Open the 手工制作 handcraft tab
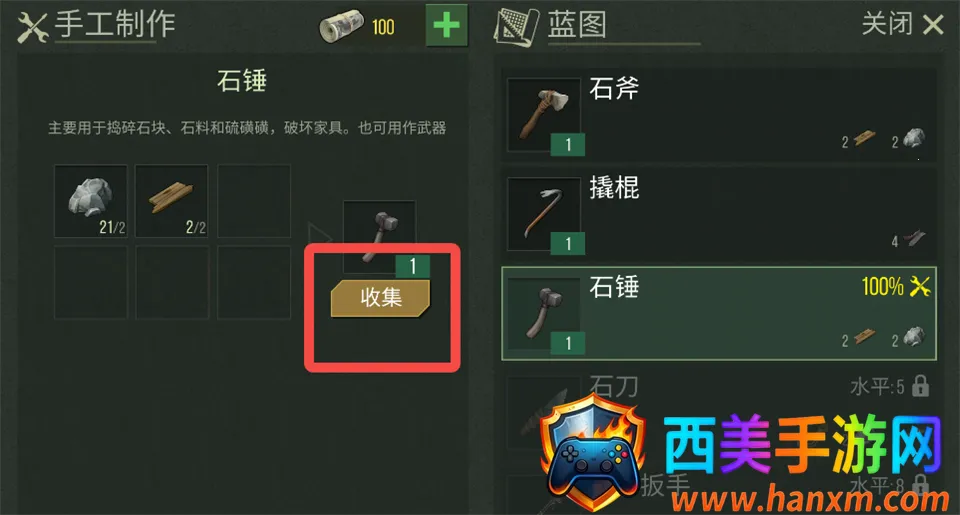Screen dimensions: 960x515 click(x=115, y=24)
